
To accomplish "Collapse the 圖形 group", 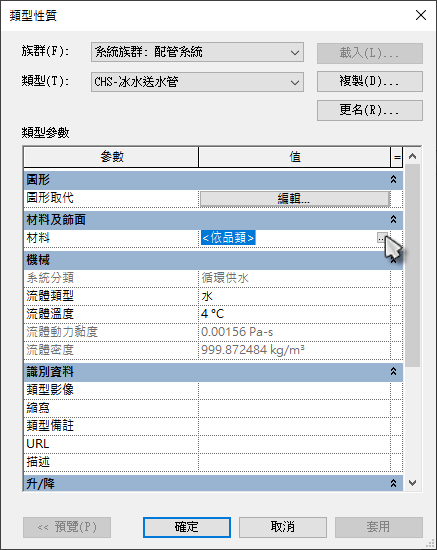I will (394, 180).
